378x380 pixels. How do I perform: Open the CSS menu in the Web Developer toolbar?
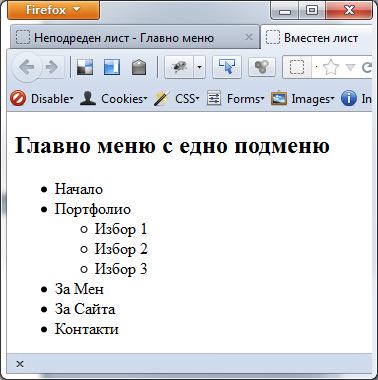(x=177, y=99)
